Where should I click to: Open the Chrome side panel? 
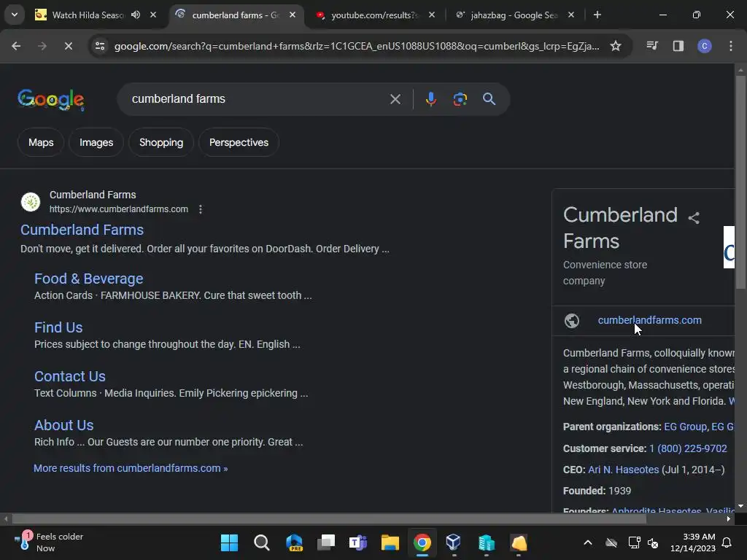point(678,46)
